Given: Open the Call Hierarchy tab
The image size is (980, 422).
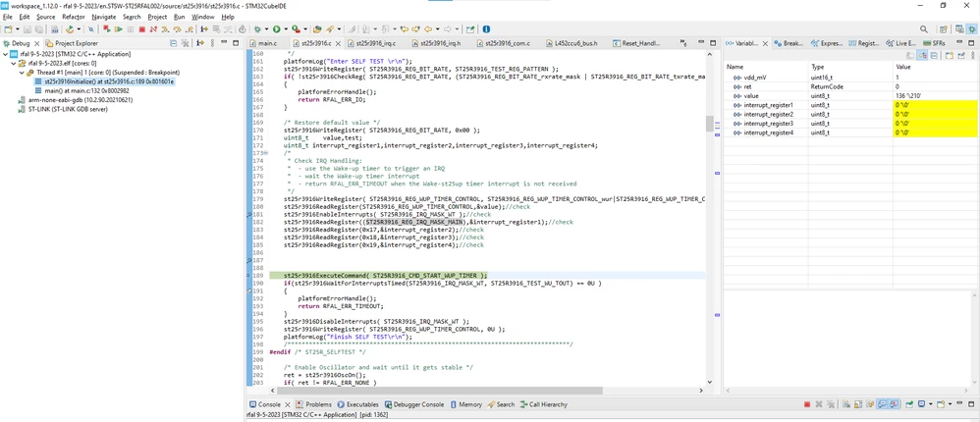Looking at the screenshot, I should tap(543, 404).
